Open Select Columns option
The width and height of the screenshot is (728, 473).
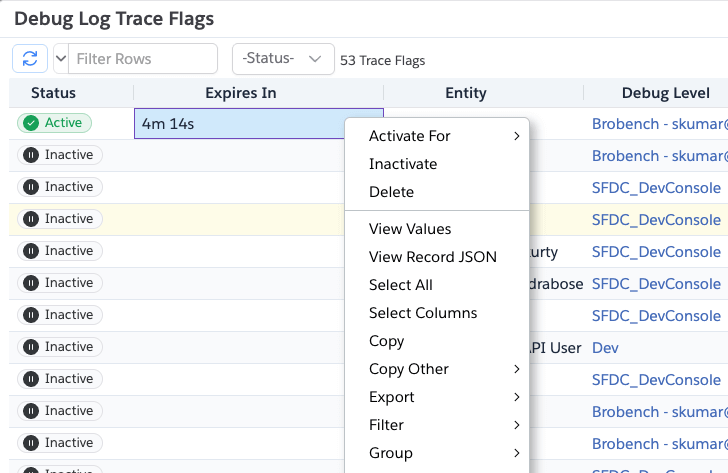point(423,313)
